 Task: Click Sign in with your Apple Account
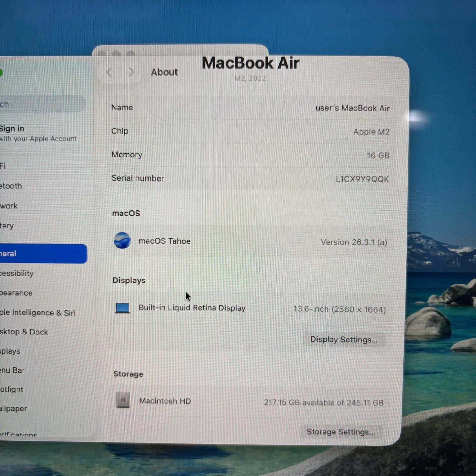coord(35,133)
